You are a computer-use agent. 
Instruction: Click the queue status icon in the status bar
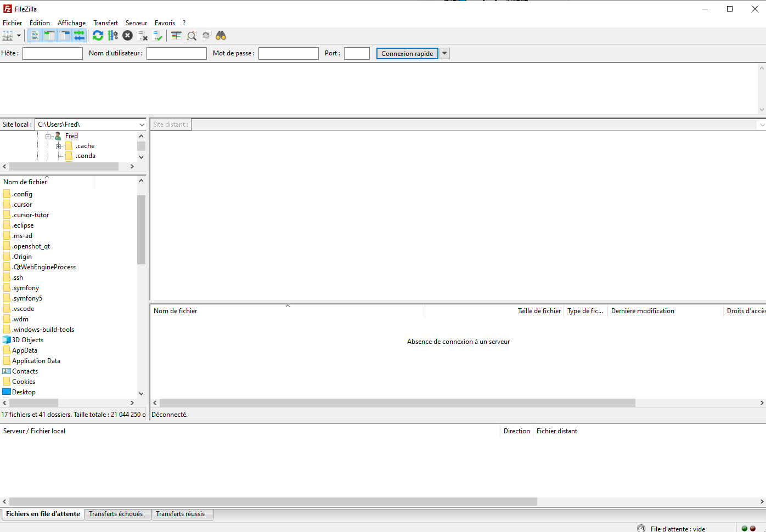pyautogui.click(x=641, y=528)
